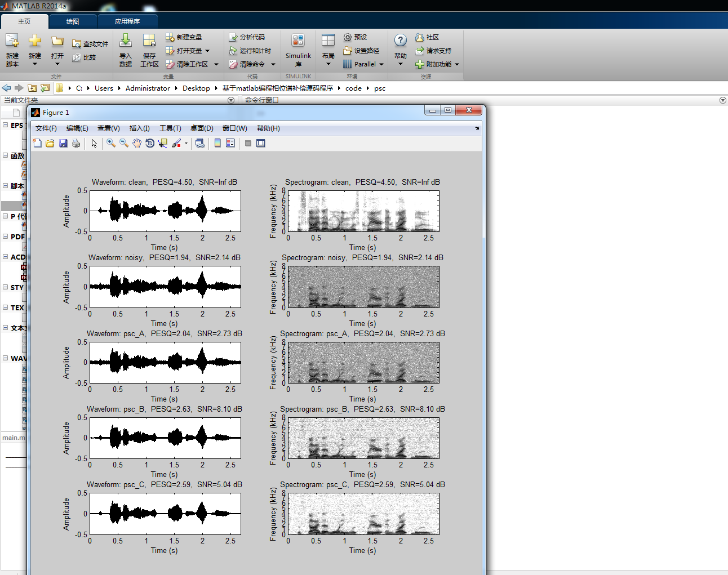
Task: Switch to 主页 (Home) ribbon tab
Action: click(24, 21)
